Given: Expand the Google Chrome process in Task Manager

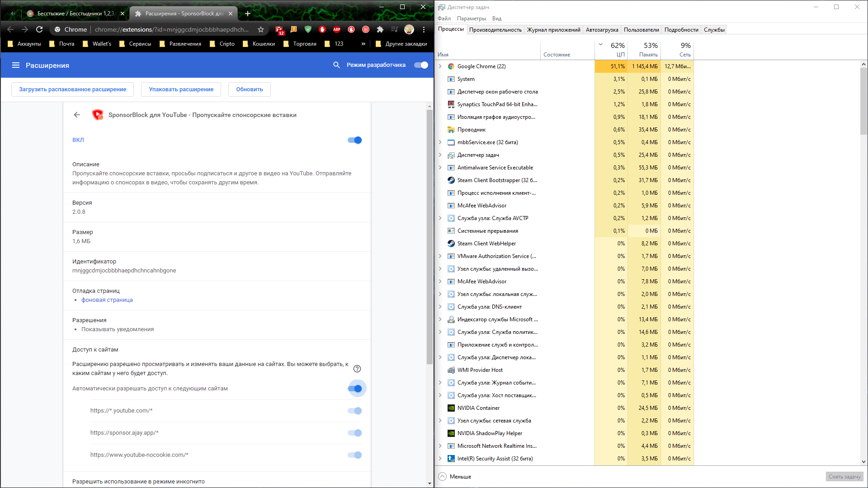Looking at the screenshot, I should coord(441,66).
